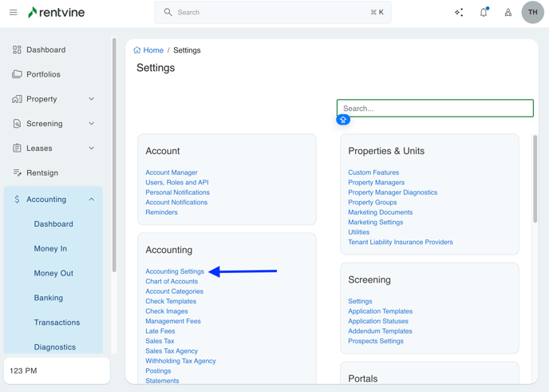Open the Chart of Accounts link

pos(172,282)
